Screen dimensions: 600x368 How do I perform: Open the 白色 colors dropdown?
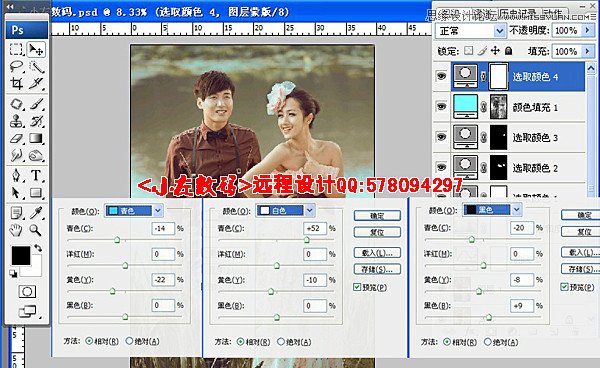pos(310,210)
